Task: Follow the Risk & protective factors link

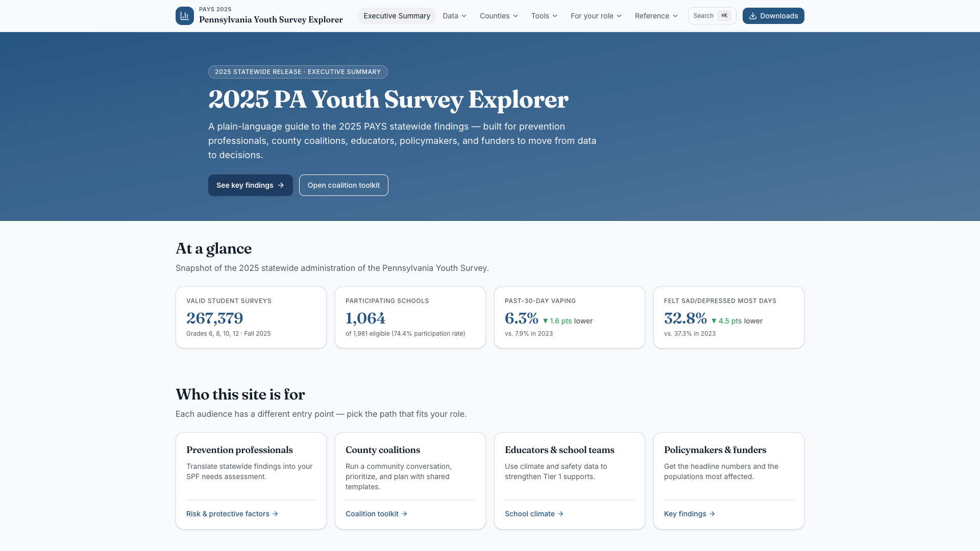Action: tap(232, 514)
